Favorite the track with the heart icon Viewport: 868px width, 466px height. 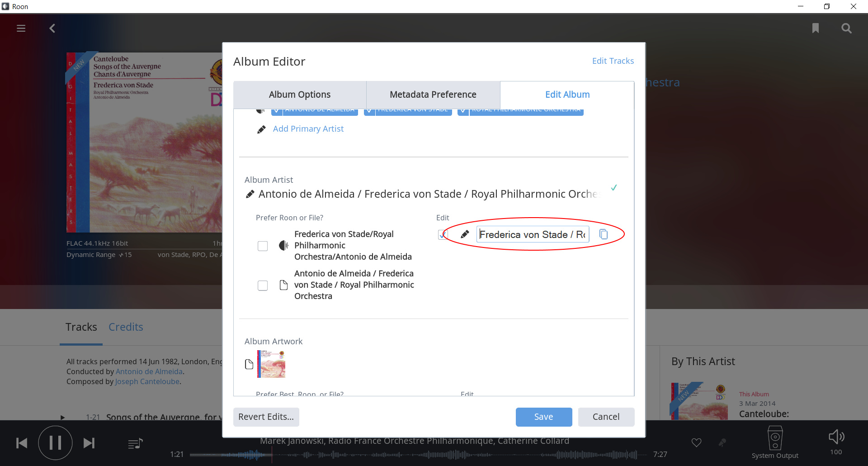coord(697,442)
